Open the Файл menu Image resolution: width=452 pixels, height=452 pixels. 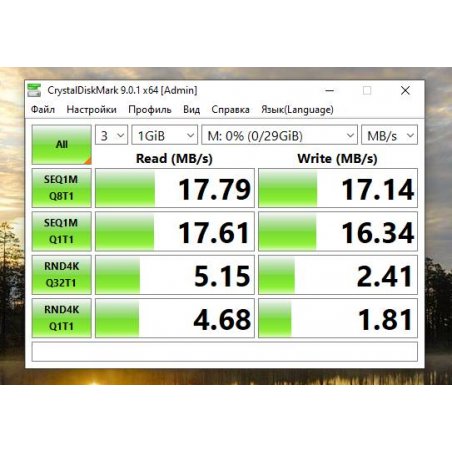(x=43, y=110)
